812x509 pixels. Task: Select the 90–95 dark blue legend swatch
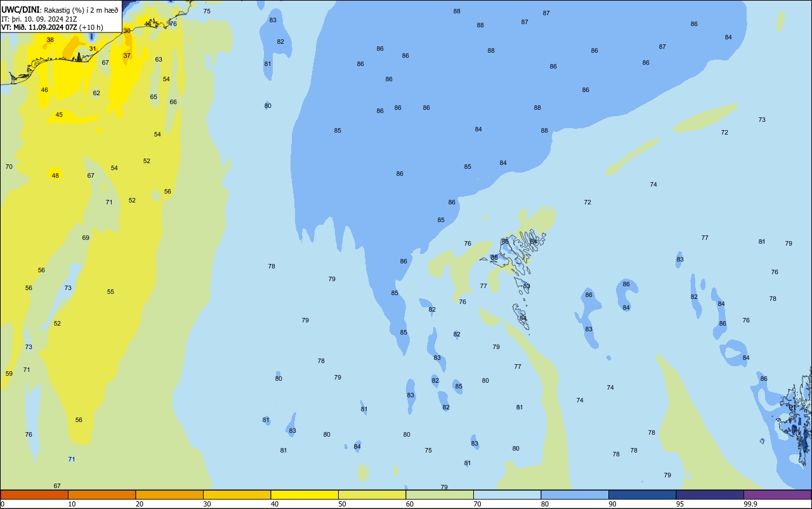(642, 494)
